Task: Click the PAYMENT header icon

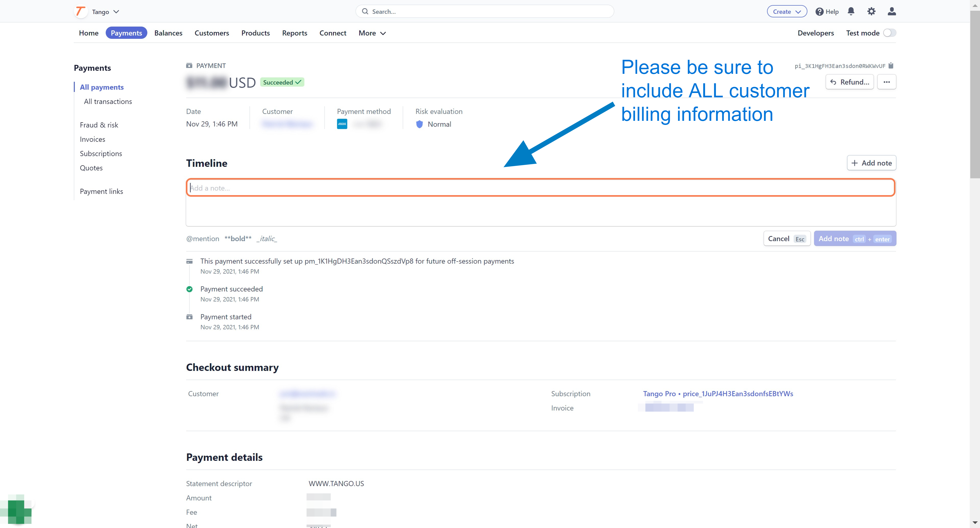Action: tap(189, 65)
